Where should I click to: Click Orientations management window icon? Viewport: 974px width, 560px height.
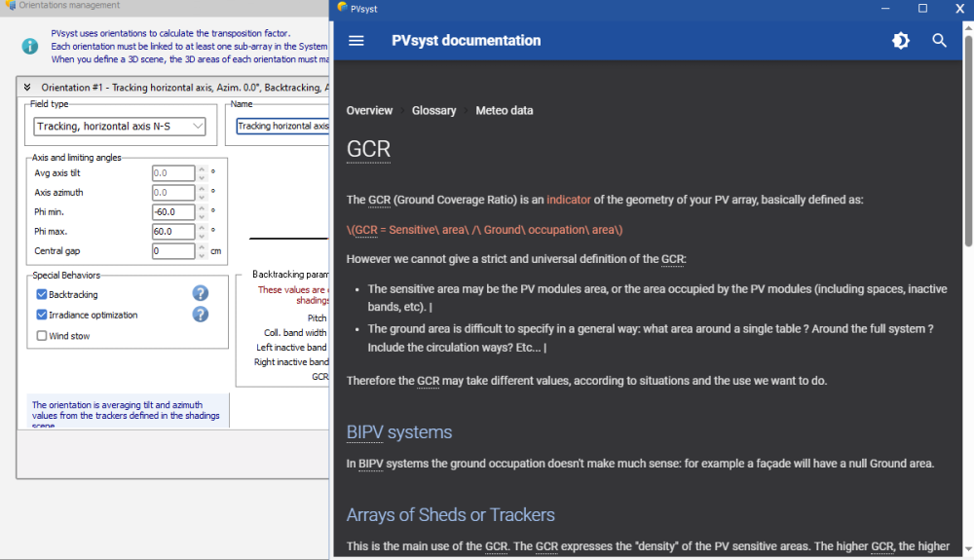coord(10,6)
